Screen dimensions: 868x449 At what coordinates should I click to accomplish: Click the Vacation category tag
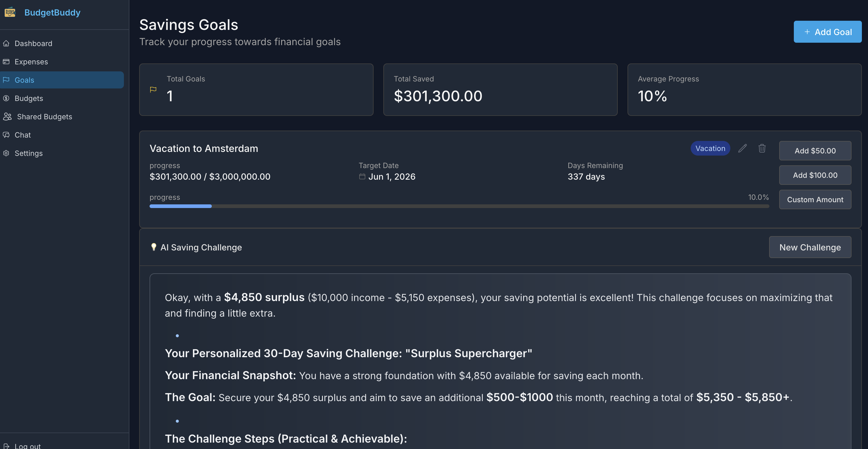point(710,148)
